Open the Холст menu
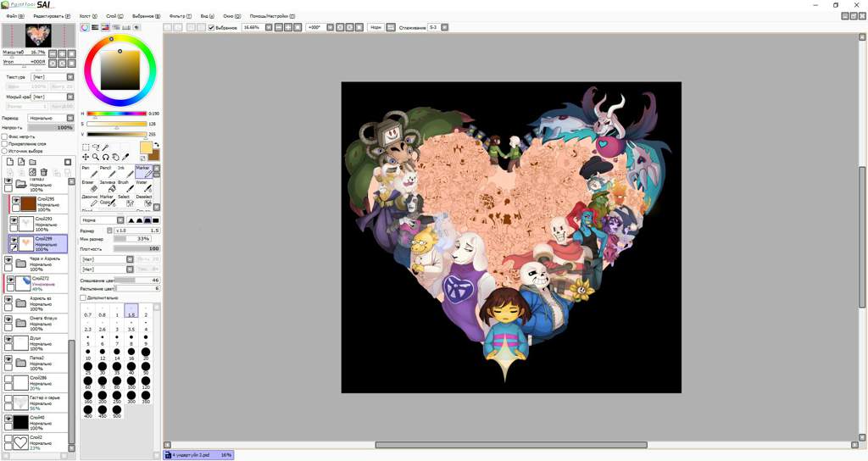Image resolution: width=868 pixels, height=461 pixels. click(x=88, y=16)
